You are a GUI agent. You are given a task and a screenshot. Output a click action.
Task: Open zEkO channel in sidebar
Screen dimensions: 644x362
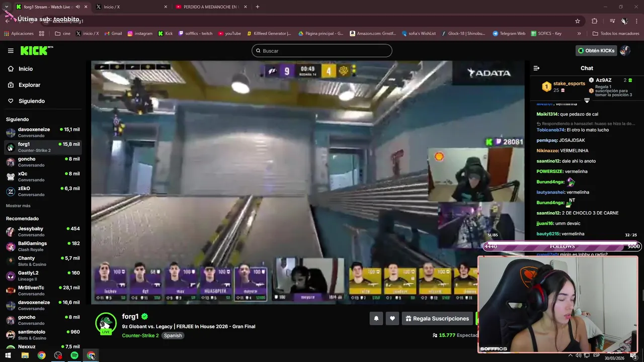coord(43,191)
